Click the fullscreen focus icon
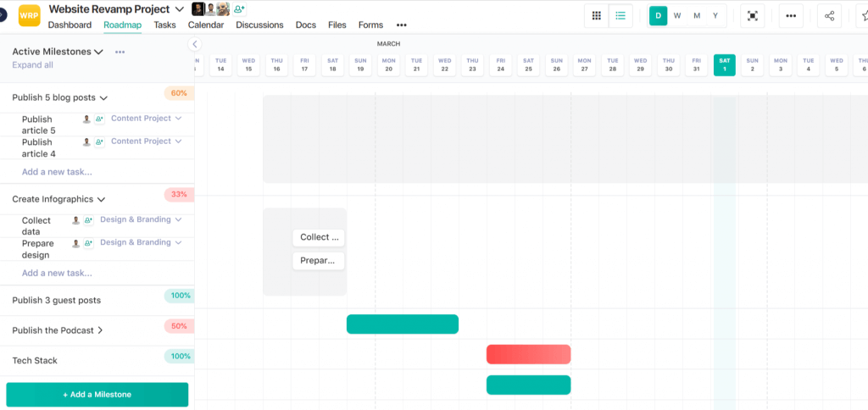This screenshot has height=410, width=868. pyautogui.click(x=753, y=15)
